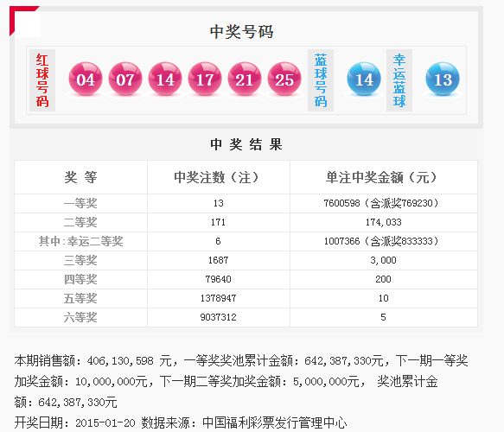The width and height of the screenshot is (504, 432).
Task: Click the sixth prize amount 5
Action: pos(384,317)
